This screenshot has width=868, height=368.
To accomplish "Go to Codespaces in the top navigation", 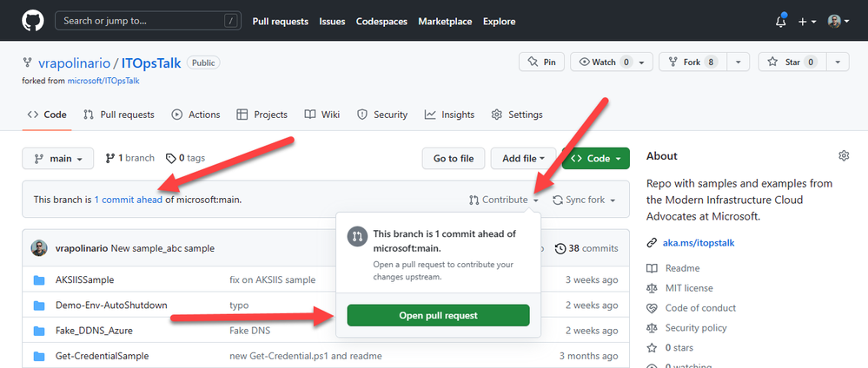I will pos(381,22).
